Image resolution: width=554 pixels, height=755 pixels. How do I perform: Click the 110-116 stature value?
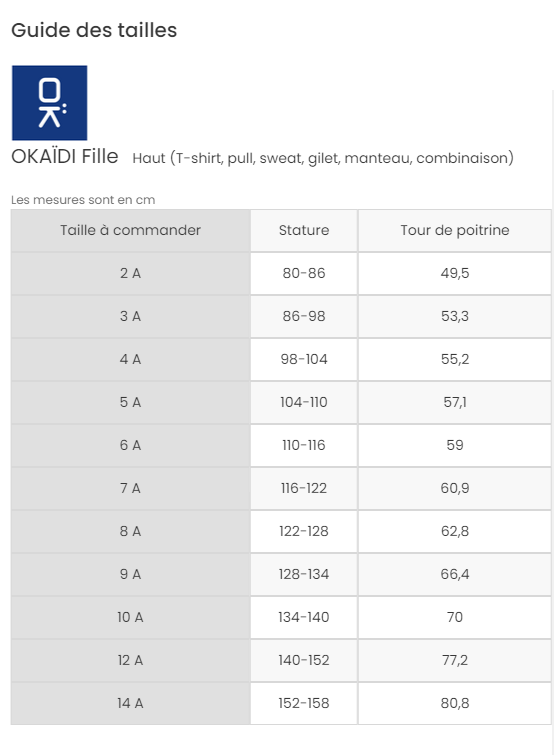click(304, 445)
